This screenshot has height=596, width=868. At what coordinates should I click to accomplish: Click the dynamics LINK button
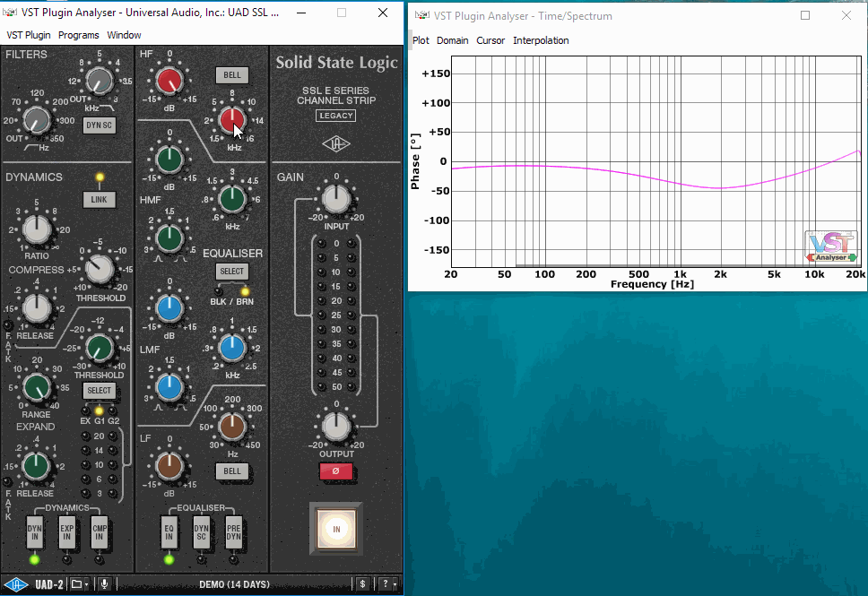coord(100,200)
